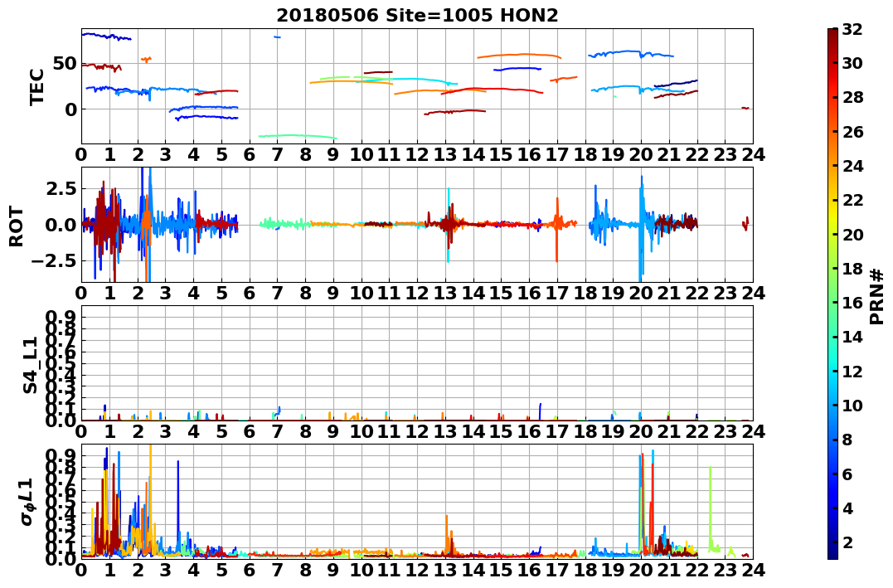Select the "S4_L1" y-axis label
The width and height of the screenshot is (893, 588).
point(30,365)
